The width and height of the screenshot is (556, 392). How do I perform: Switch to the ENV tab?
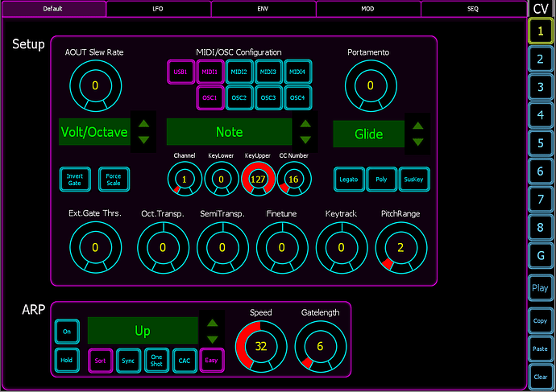pyautogui.click(x=263, y=9)
